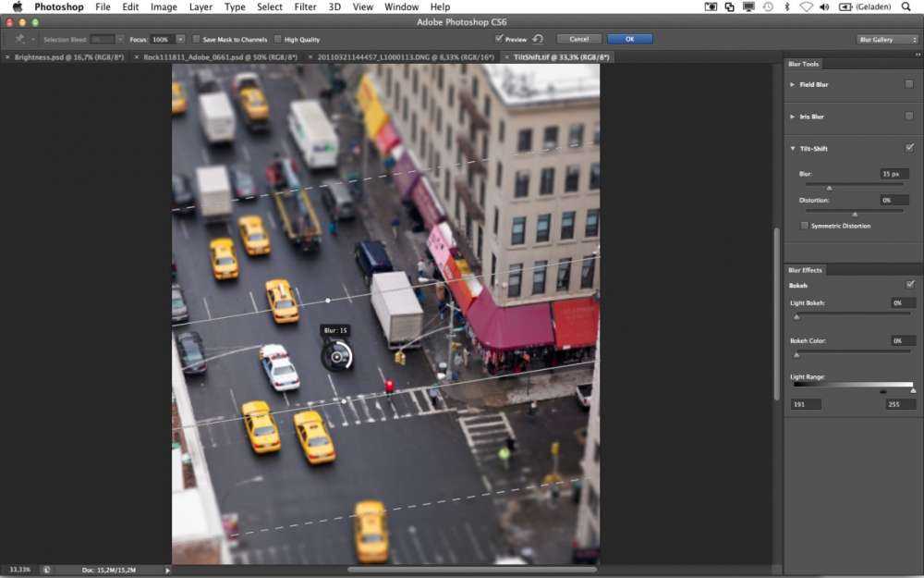Click the tilt-shift blur pin ring

337,355
